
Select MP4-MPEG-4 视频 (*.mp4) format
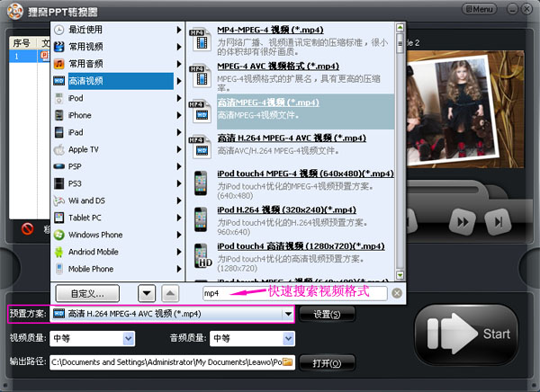pyautogui.click(x=270, y=30)
